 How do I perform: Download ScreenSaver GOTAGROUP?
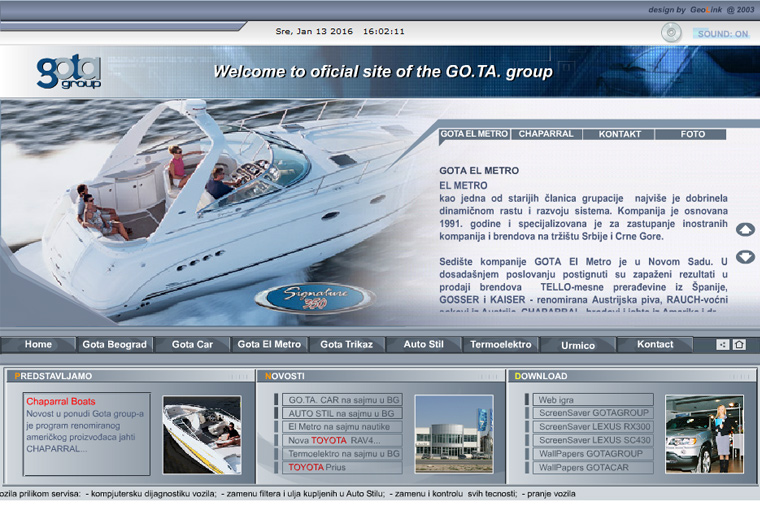tap(594, 413)
